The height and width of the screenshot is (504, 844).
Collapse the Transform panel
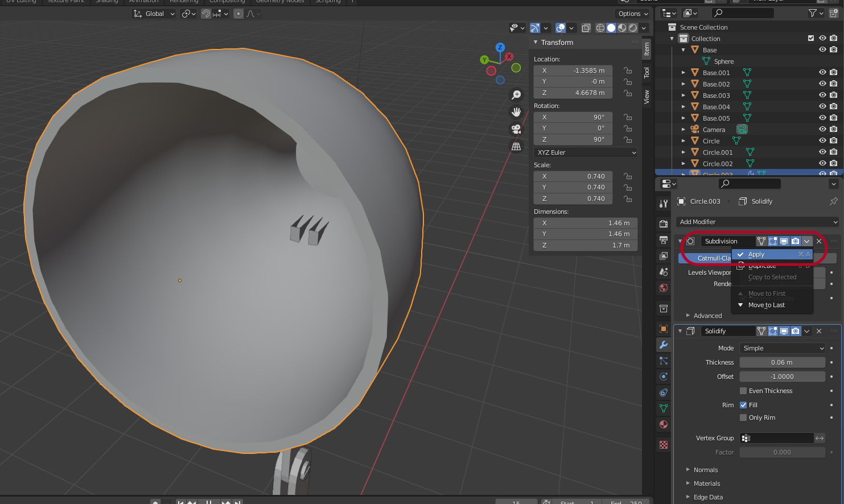536,42
